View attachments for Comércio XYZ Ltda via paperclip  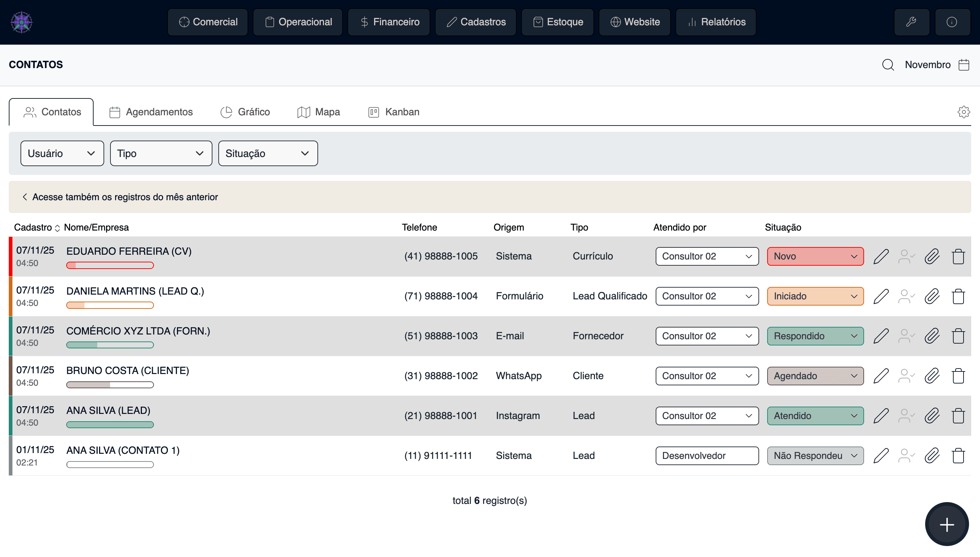[932, 336]
